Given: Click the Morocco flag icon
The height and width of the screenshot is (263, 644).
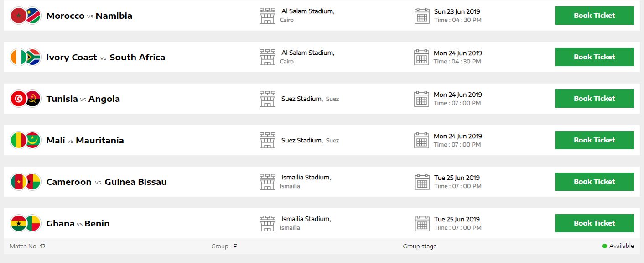Looking at the screenshot, I should [18, 16].
